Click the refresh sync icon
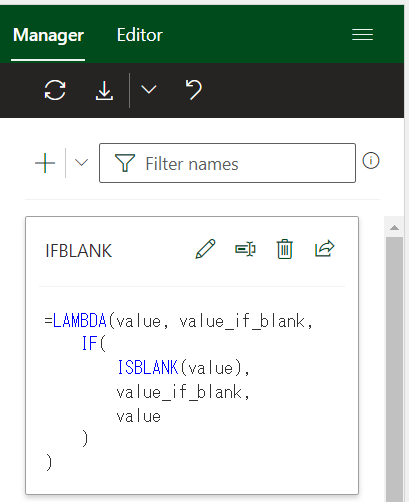Viewport: 409px width, 502px height. pos(55,90)
